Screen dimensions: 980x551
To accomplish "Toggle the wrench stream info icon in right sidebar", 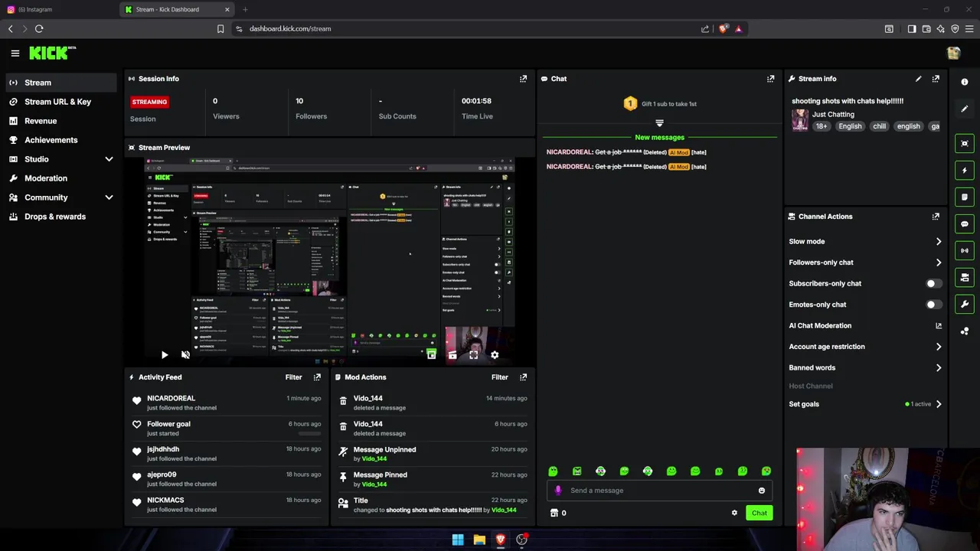I will pyautogui.click(x=965, y=304).
